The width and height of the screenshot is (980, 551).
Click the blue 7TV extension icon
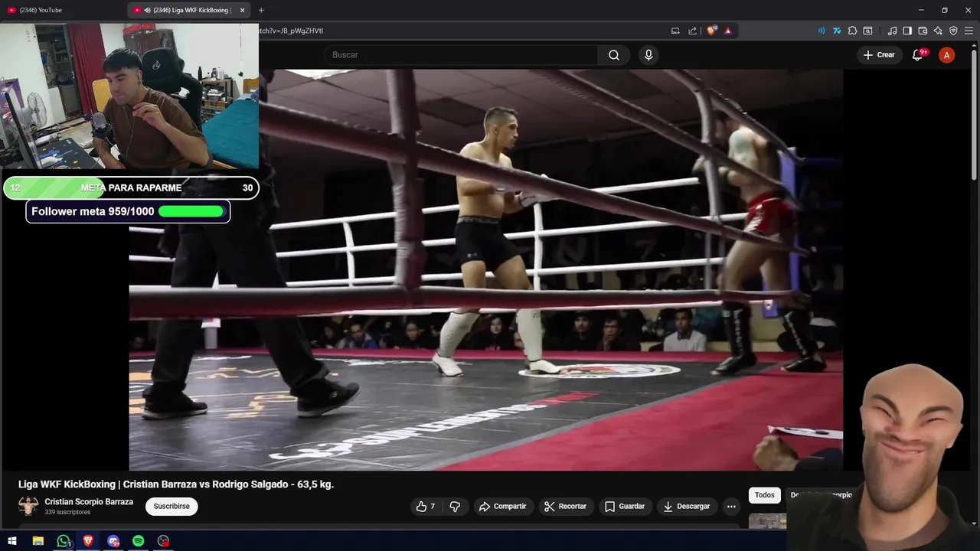coord(837,31)
